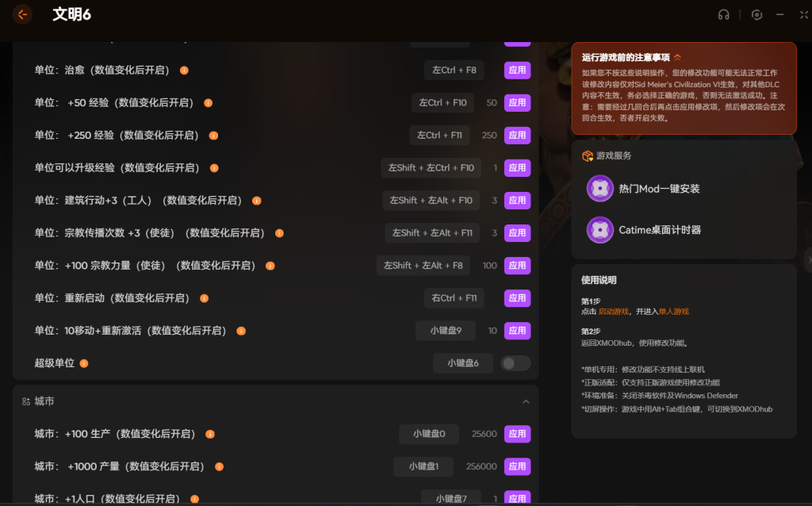Collapse the 城市 section
The image size is (812, 506).
click(x=525, y=402)
